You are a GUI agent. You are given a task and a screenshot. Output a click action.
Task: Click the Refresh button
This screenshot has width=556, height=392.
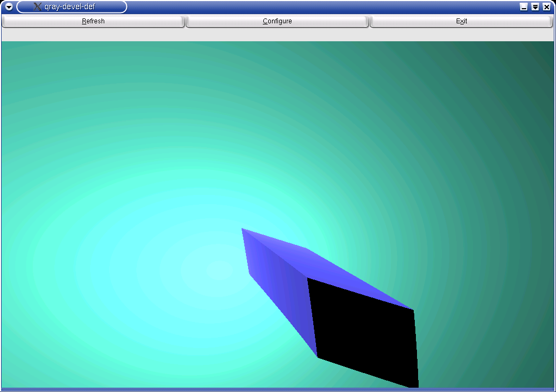click(x=93, y=21)
